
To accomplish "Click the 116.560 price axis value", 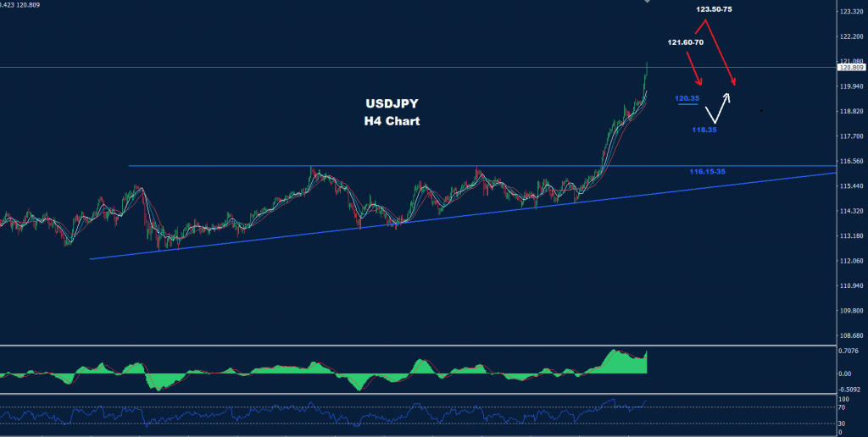I will (x=852, y=161).
